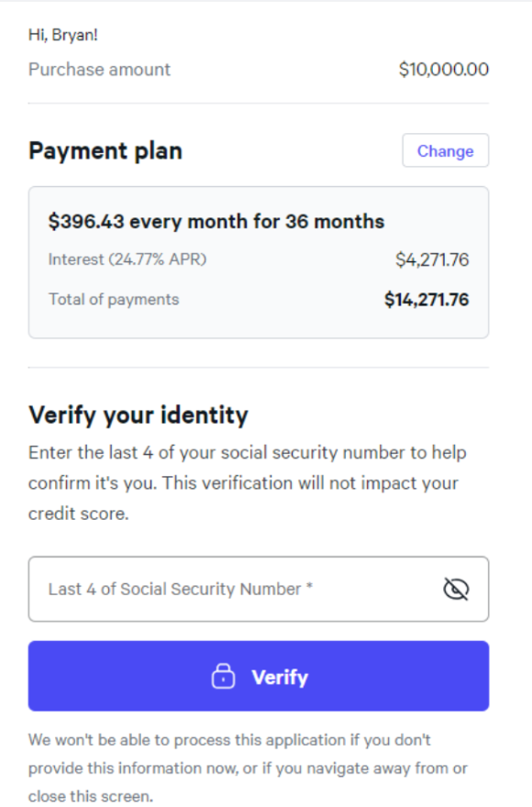Image resolution: width=532 pixels, height=807 pixels.
Task: Click the $14,271.76 total amount
Action: 427,300
